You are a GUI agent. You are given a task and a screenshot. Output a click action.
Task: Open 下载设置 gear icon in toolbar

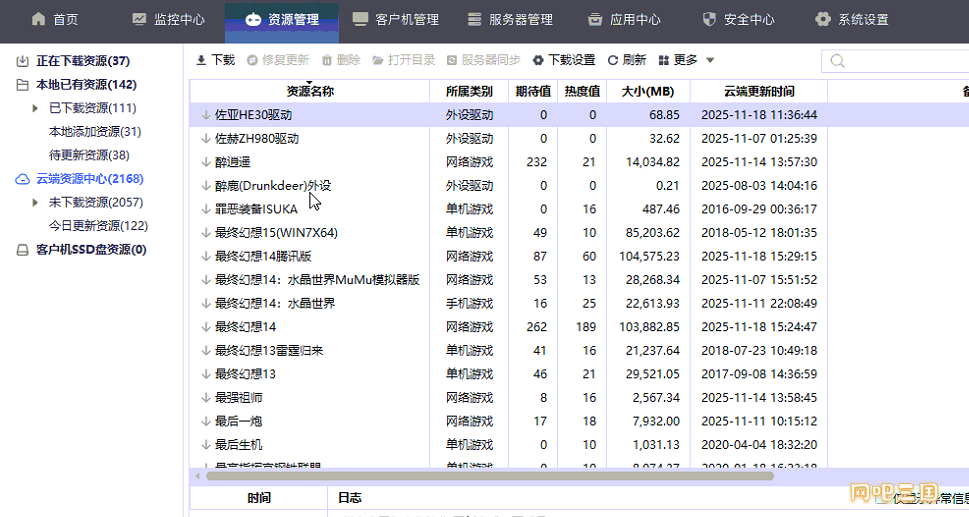[x=539, y=60]
